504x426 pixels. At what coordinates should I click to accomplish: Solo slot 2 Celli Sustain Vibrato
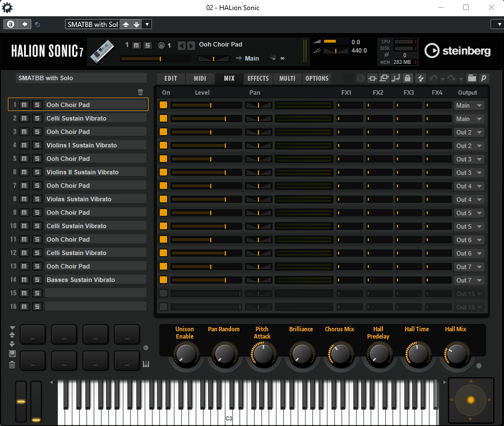tap(38, 118)
